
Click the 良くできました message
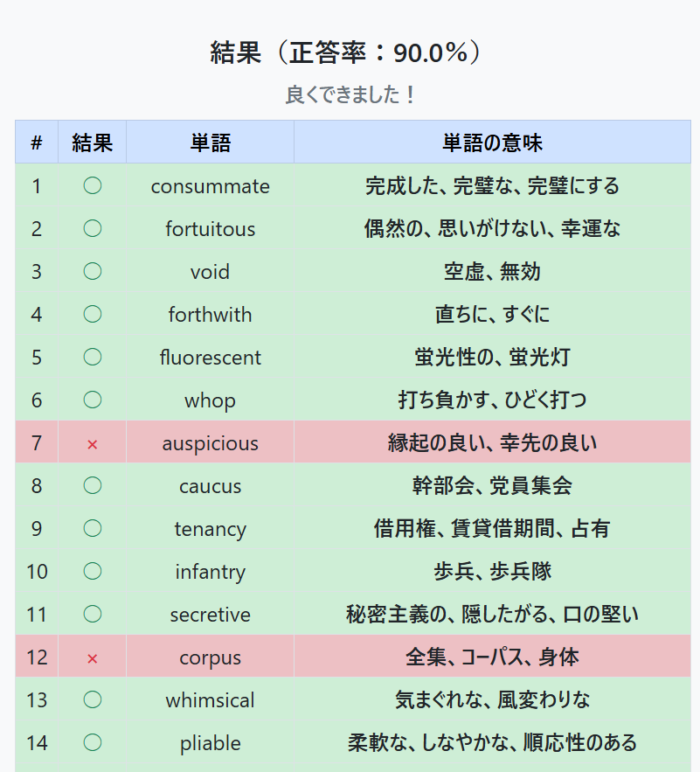click(350, 94)
